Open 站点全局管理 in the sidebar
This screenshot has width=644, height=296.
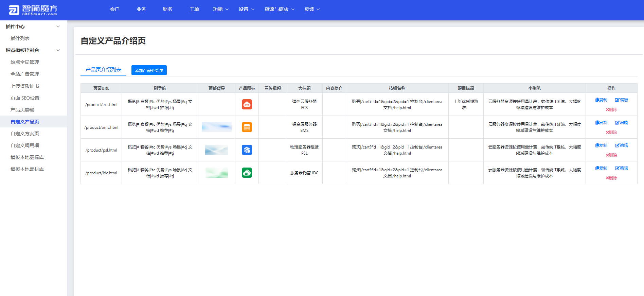coord(25,62)
